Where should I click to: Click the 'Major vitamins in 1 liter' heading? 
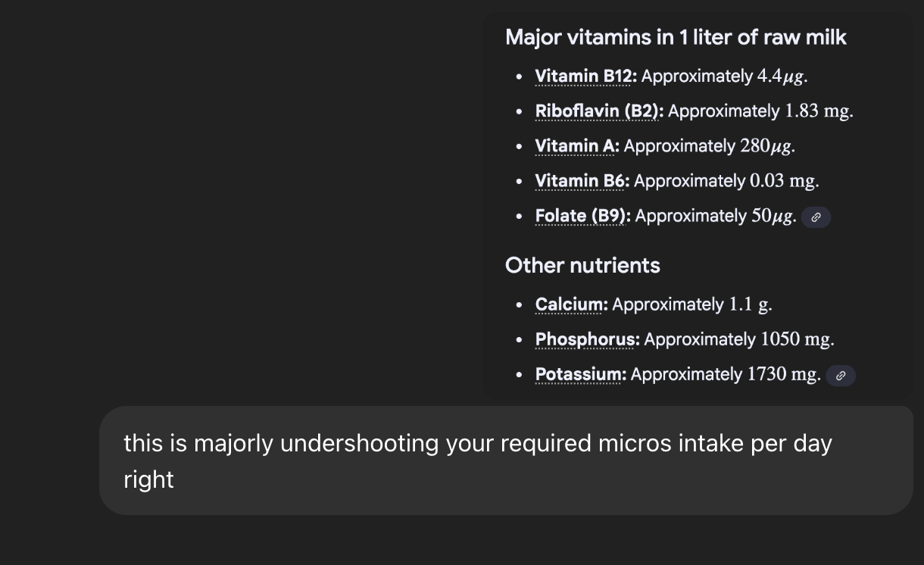[676, 37]
